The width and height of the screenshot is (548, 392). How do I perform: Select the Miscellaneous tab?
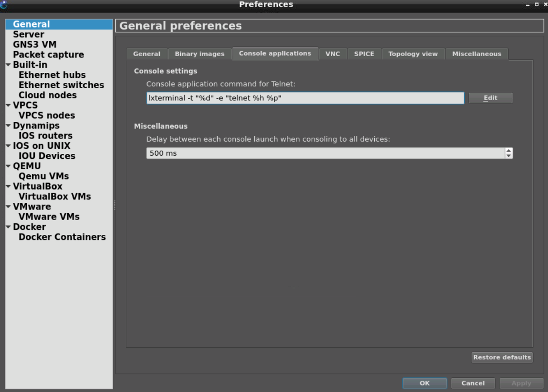[477, 54]
